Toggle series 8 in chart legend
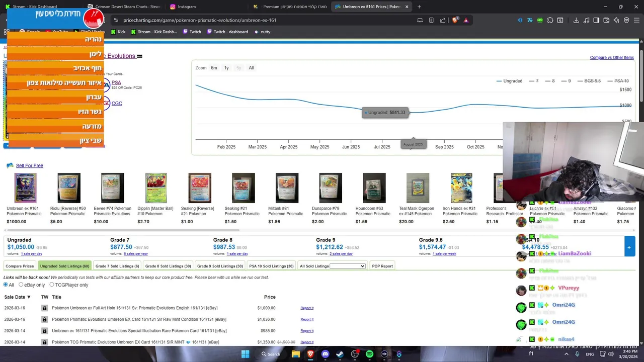This screenshot has width=644, height=362. (x=550, y=80)
